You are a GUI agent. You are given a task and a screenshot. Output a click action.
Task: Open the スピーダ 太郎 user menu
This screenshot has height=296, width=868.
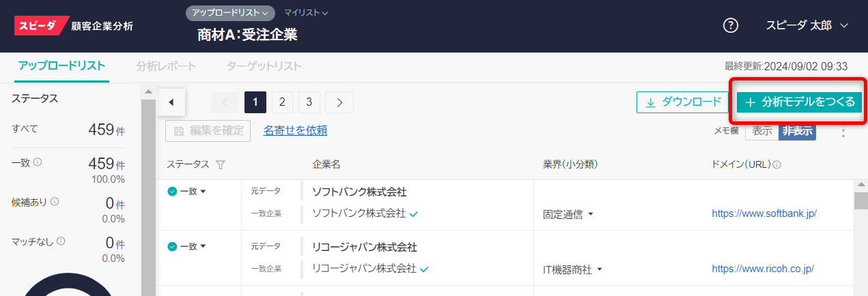point(807,26)
